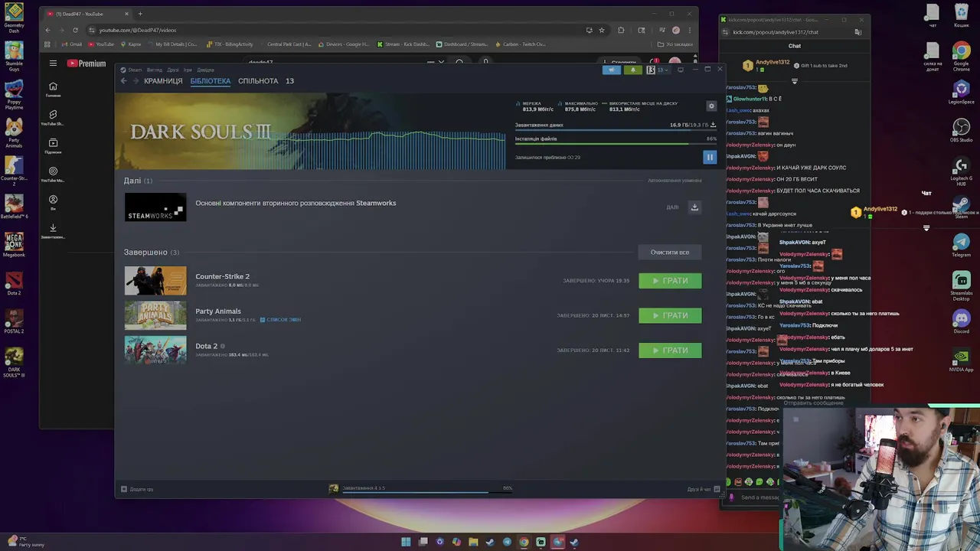Go forward in Steam navigation

136,81
